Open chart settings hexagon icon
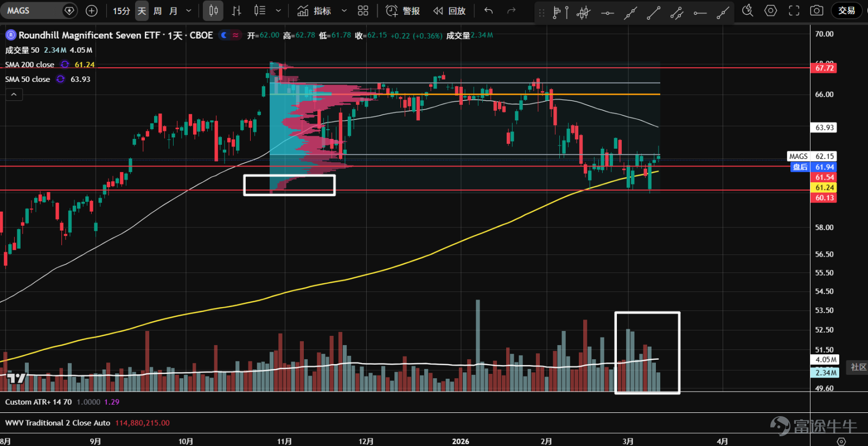 tap(770, 10)
